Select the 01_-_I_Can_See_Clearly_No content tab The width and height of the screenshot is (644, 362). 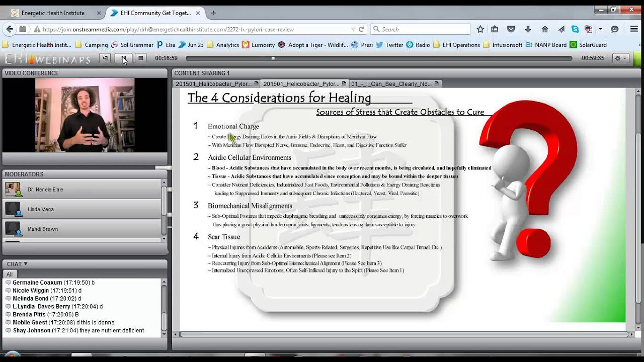click(x=395, y=84)
